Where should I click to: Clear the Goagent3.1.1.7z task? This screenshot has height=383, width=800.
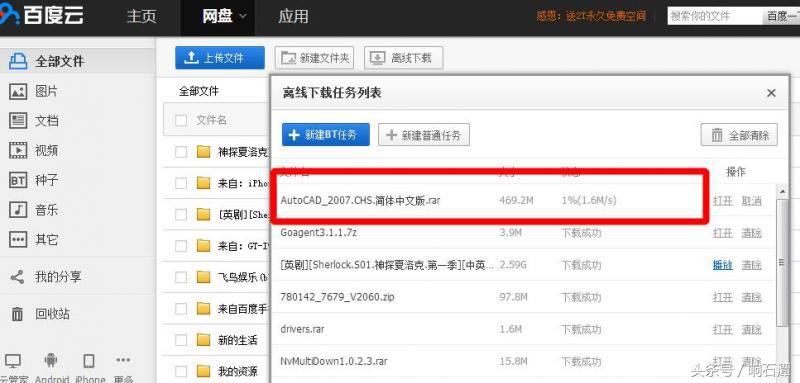tap(752, 233)
